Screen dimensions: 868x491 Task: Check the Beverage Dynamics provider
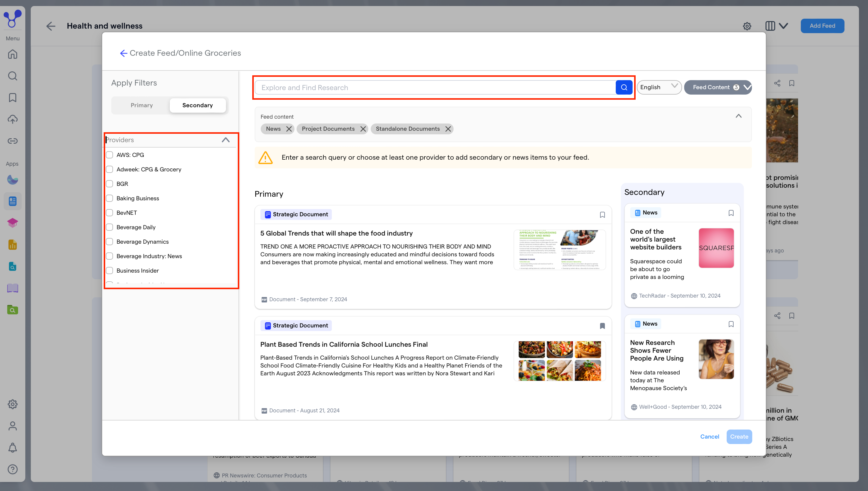pyautogui.click(x=109, y=242)
